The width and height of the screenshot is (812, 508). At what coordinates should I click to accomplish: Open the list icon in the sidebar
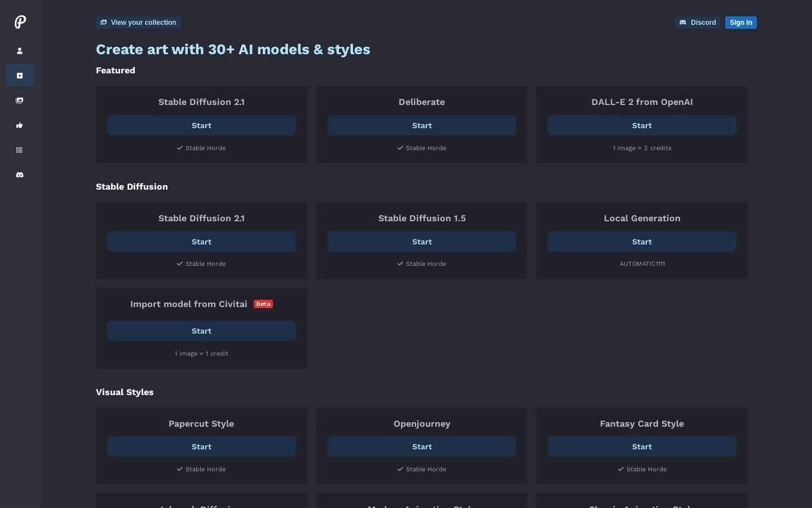point(20,150)
